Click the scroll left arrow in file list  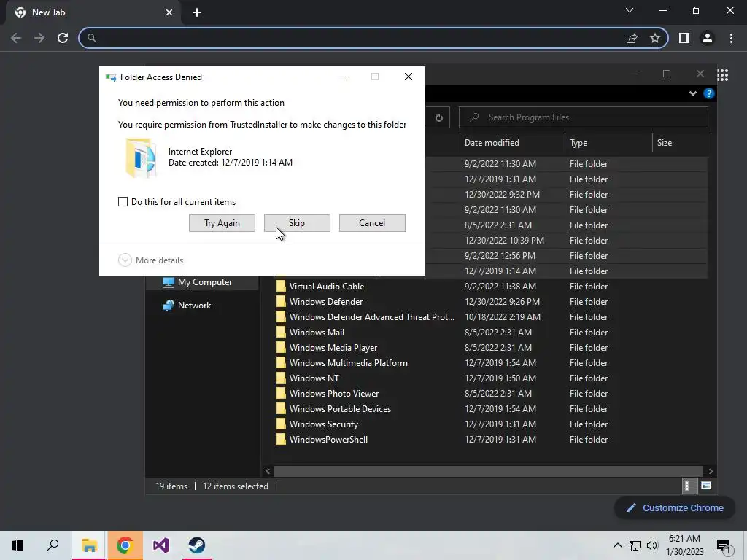[268, 472]
